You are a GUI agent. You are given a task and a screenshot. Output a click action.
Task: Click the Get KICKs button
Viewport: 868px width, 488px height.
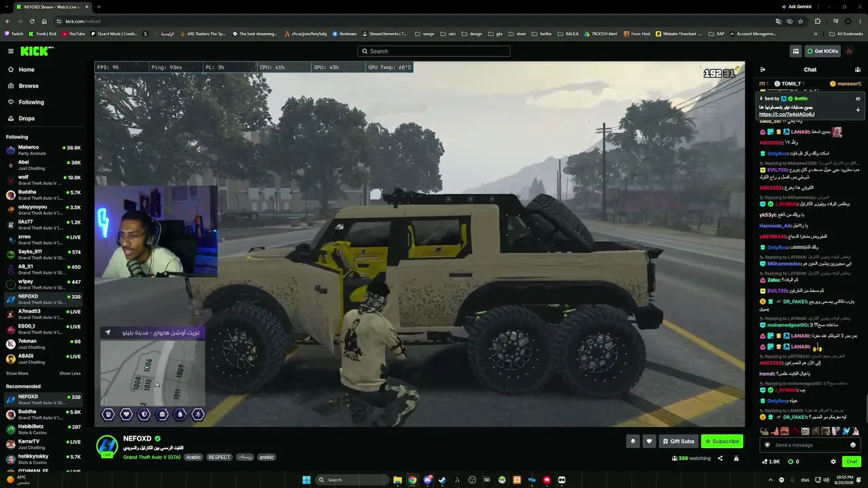pyautogui.click(x=823, y=51)
